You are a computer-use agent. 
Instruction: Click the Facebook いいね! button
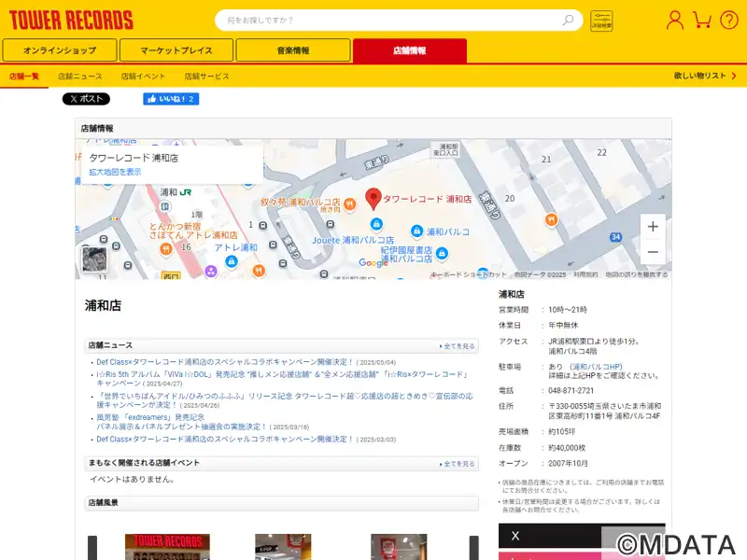click(x=171, y=99)
